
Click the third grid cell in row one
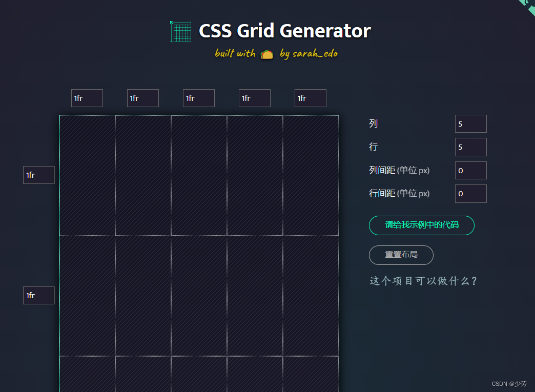coord(199,175)
